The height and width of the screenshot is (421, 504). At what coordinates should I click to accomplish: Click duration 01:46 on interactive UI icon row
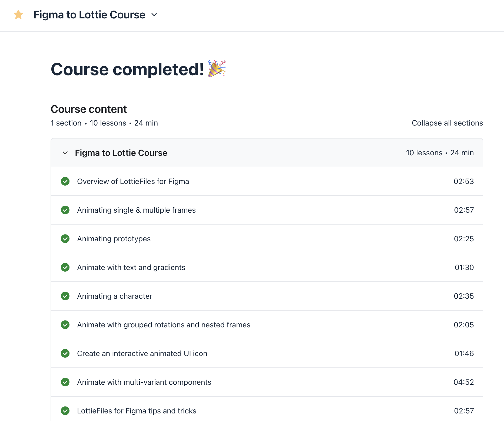[464, 353]
